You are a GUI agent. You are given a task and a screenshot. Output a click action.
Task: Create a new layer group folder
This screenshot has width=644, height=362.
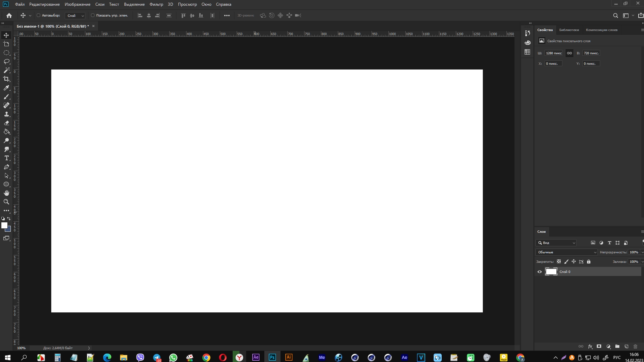pos(617,346)
